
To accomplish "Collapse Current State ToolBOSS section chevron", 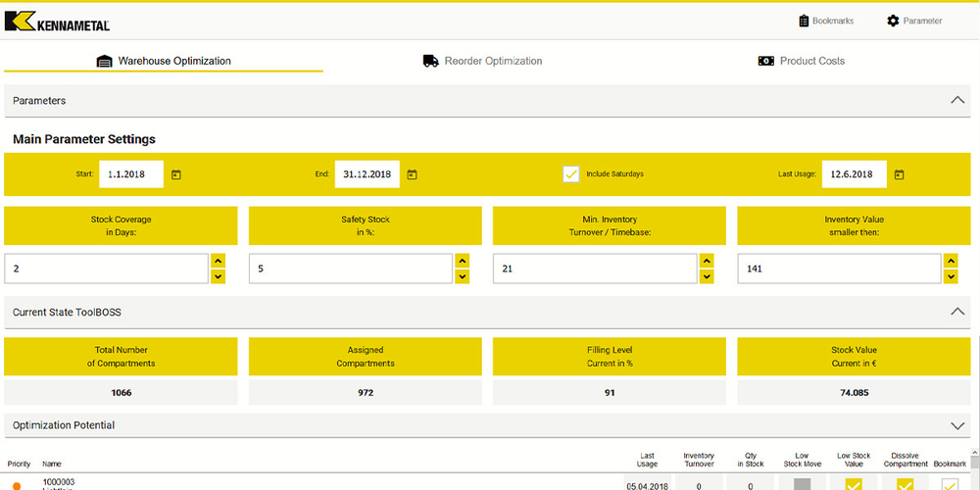I will (956, 312).
